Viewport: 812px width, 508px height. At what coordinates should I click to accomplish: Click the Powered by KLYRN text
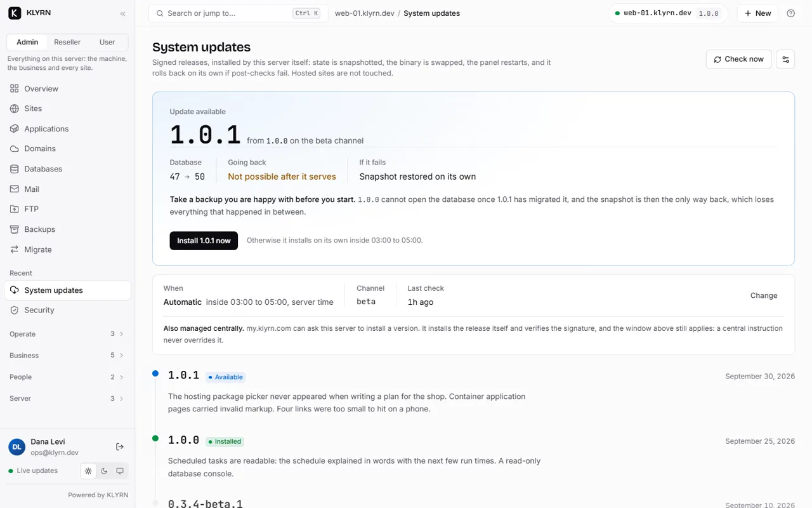tap(98, 495)
